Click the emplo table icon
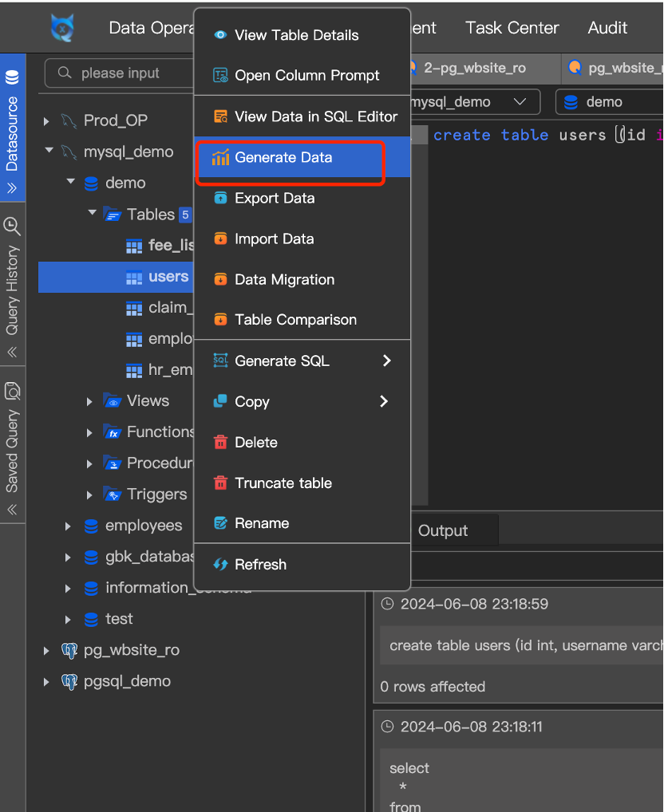The width and height of the screenshot is (664, 812). [134, 340]
